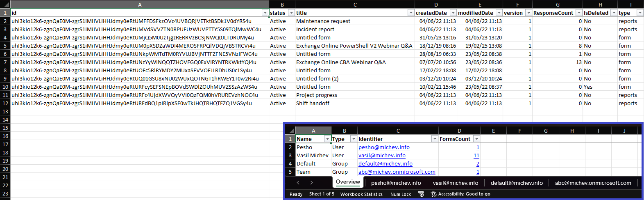Open the Identifier column filter dropdown
Screen dimensions: 644x200
click(435, 139)
